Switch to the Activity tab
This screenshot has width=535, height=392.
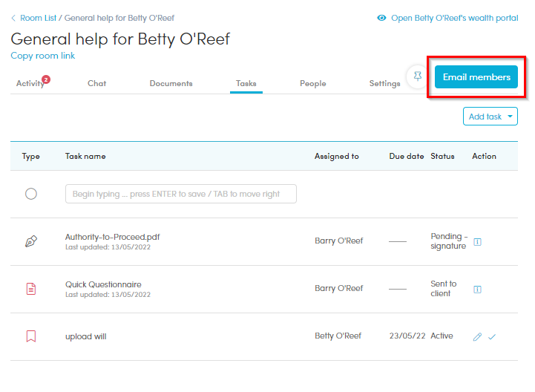point(30,84)
